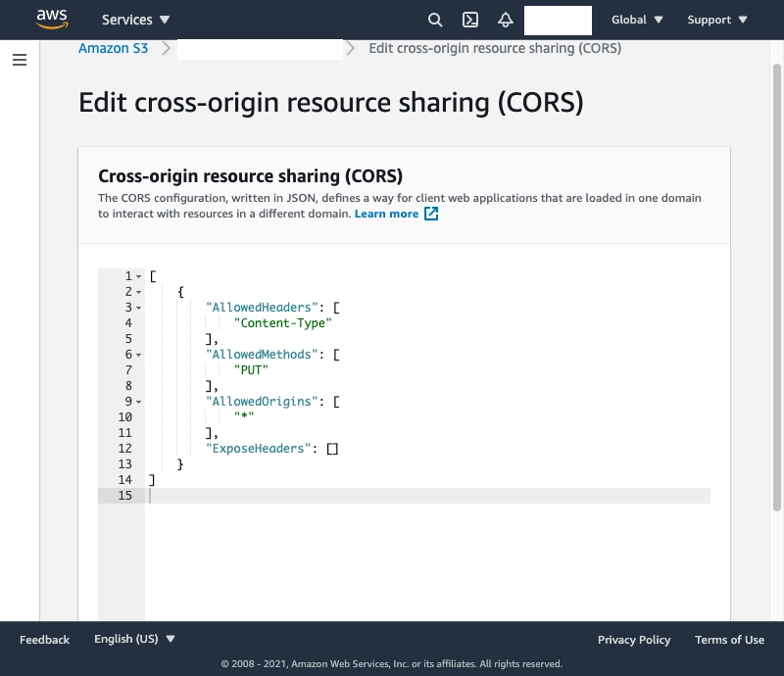Click the AWS logo home icon
The width and height of the screenshot is (784, 676).
coord(52,20)
